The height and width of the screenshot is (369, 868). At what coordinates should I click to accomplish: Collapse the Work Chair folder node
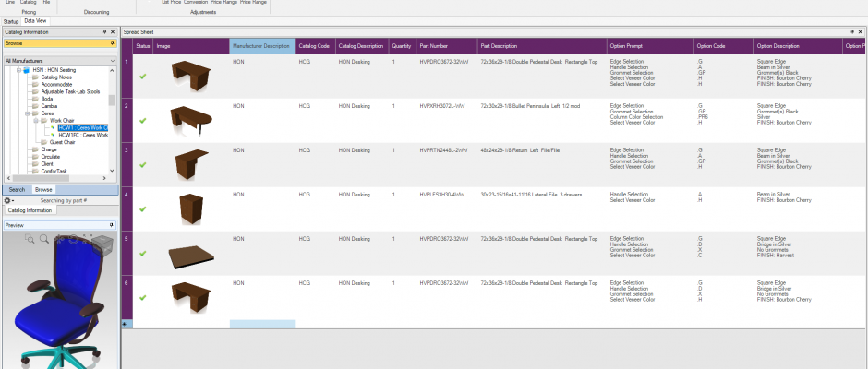(x=36, y=121)
